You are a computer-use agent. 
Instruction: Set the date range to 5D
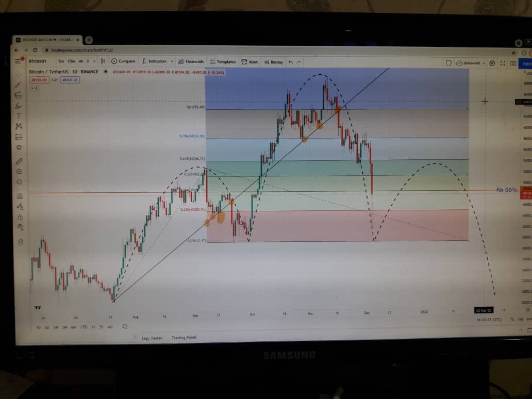click(x=47, y=327)
